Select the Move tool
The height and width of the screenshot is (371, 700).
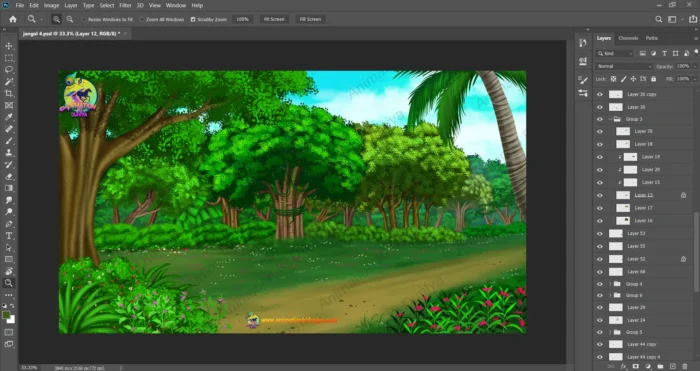[x=8, y=46]
